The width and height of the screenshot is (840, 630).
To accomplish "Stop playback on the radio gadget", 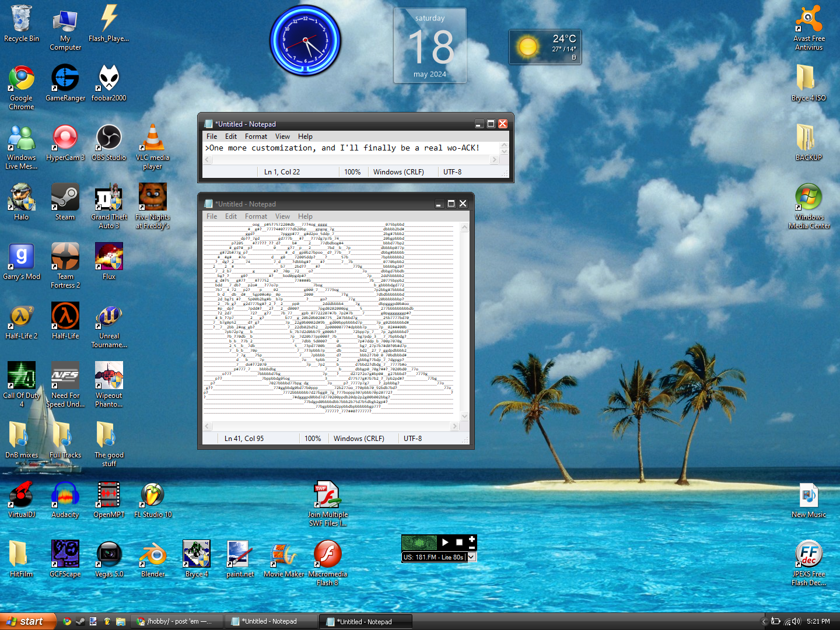I will pyautogui.click(x=459, y=542).
